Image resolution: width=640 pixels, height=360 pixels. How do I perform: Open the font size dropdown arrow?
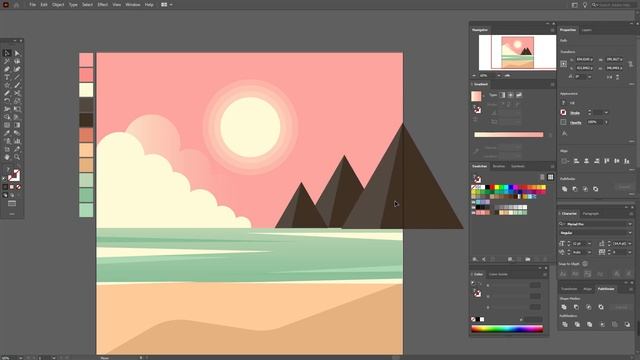589,244
